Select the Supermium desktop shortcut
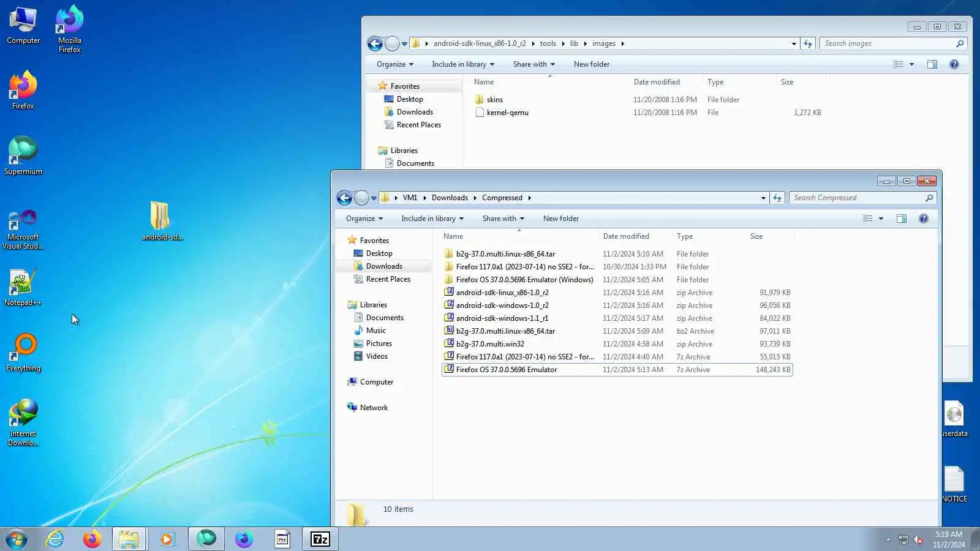 click(x=23, y=156)
